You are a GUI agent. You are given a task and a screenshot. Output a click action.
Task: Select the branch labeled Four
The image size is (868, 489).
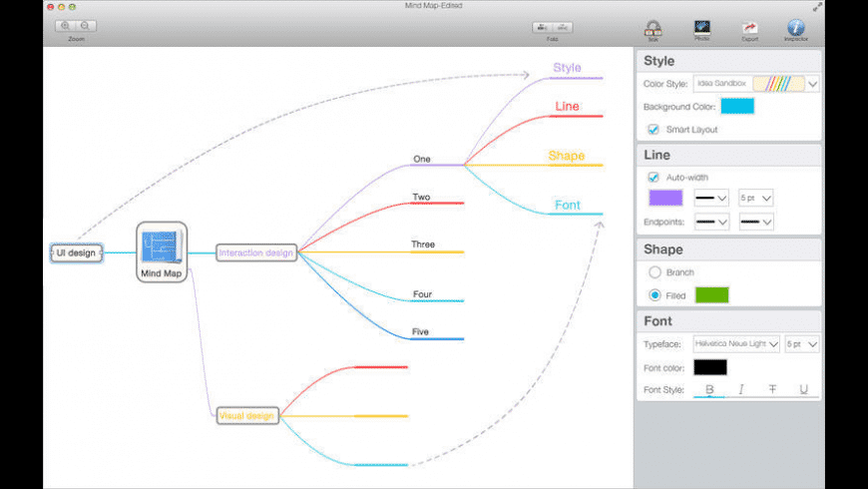[422, 294]
